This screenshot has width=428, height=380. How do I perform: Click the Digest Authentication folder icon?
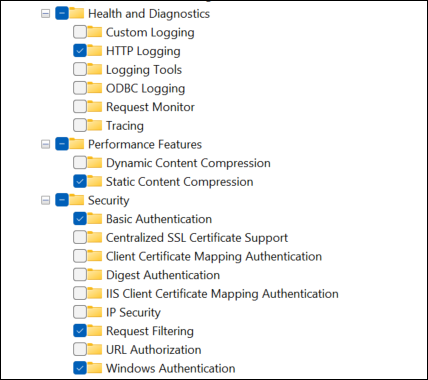[95, 275]
